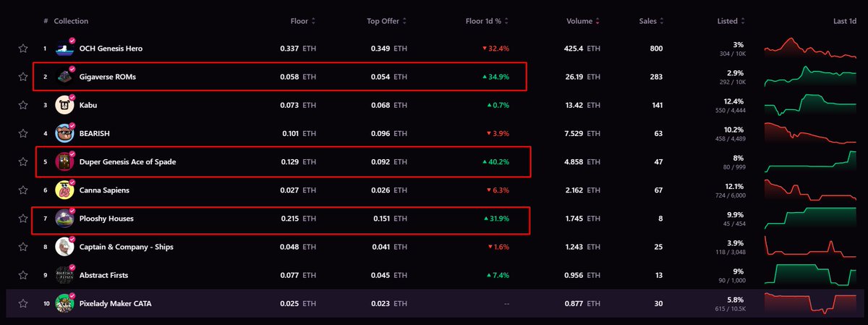Screen dimensions: 868x325
Task: View OCH Genesis Hero 1d price chart
Action: pos(810,48)
